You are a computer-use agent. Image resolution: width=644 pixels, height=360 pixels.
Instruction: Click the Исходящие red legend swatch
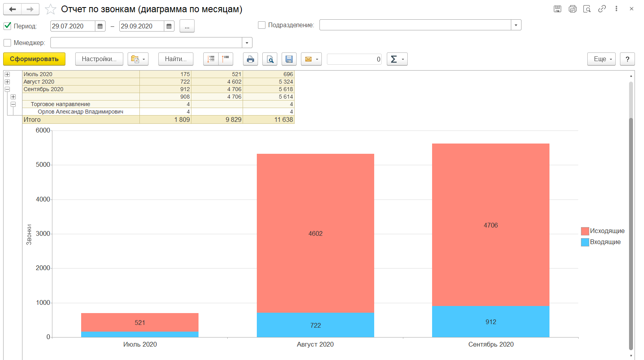click(x=585, y=231)
